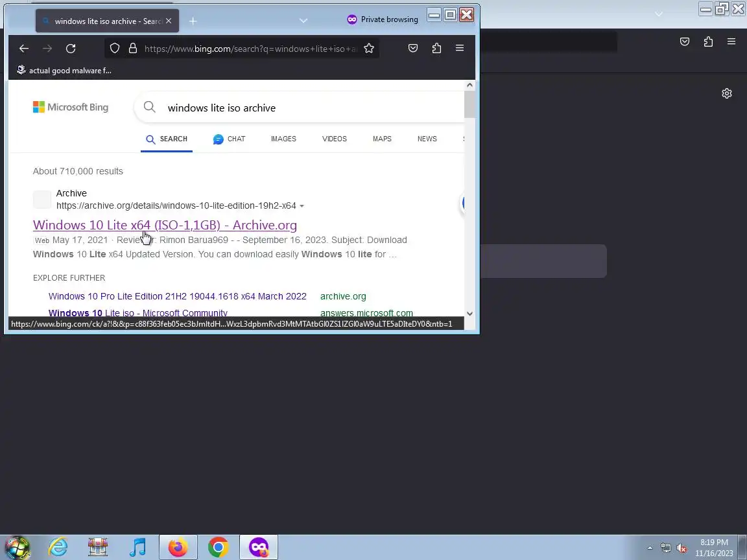Click the Microsoft Bing logo

pos(71,107)
